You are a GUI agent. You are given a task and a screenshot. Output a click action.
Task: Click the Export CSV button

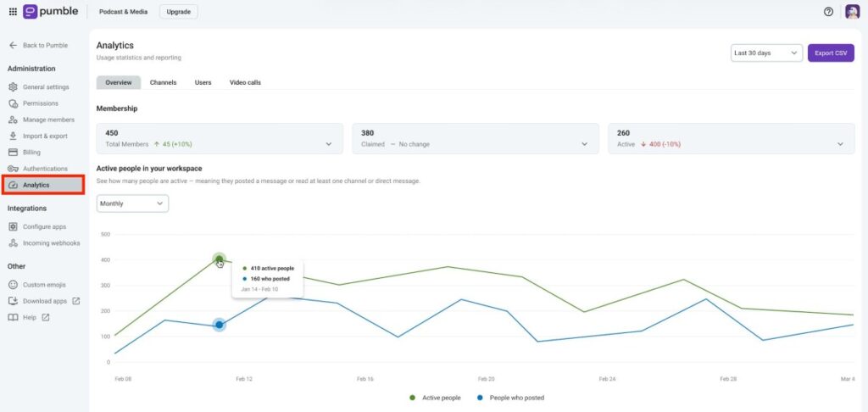[x=831, y=53]
